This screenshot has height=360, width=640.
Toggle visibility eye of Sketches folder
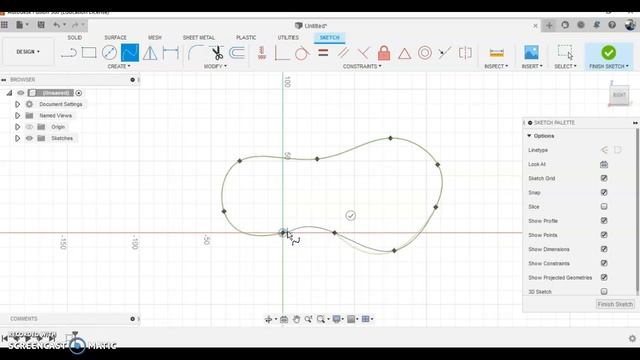coord(29,138)
